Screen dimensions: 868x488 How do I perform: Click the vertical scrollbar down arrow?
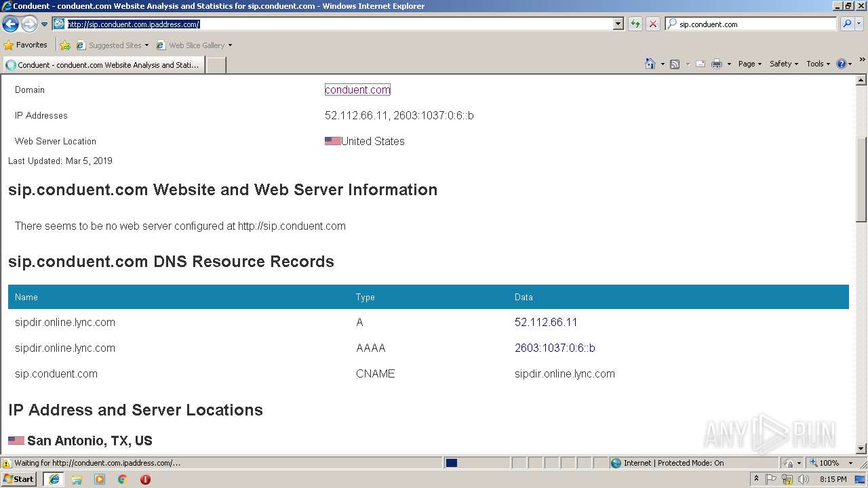coord(861,449)
